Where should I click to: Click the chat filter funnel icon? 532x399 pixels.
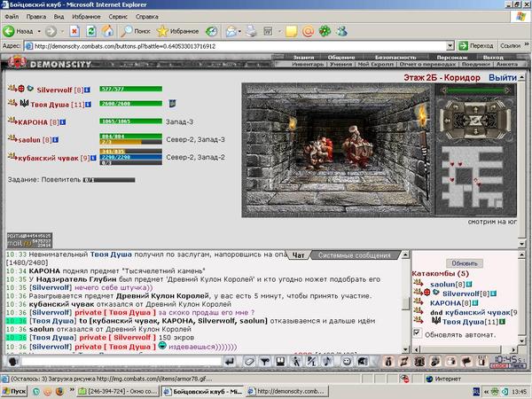(x=264, y=362)
